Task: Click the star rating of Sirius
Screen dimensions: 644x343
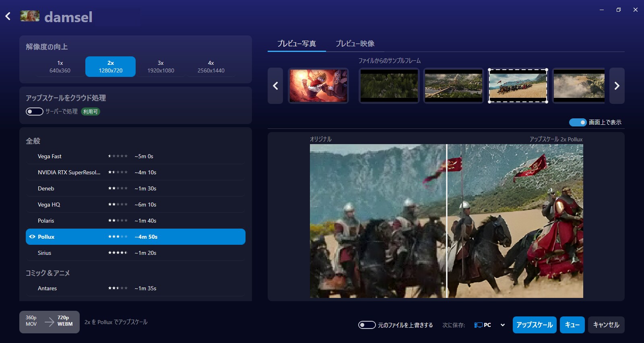Action: [118, 253]
